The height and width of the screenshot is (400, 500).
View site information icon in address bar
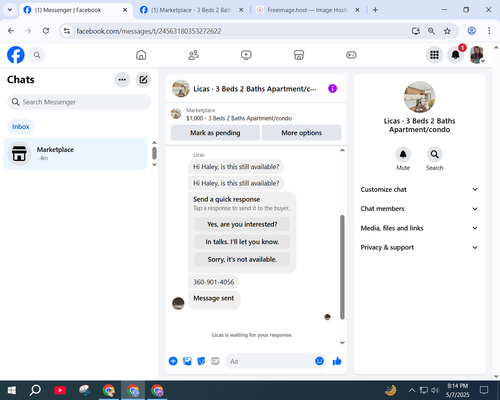[x=67, y=31]
